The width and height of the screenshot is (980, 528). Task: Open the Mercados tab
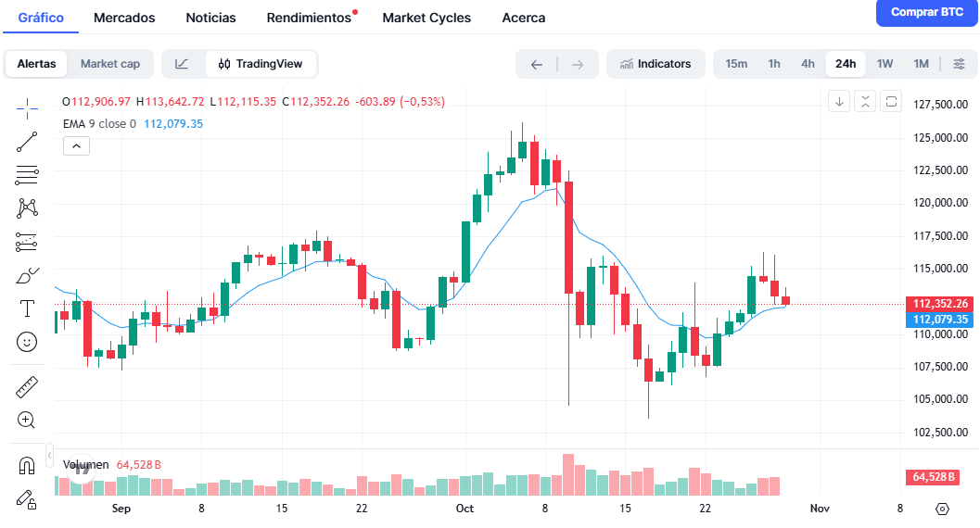(x=124, y=18)
